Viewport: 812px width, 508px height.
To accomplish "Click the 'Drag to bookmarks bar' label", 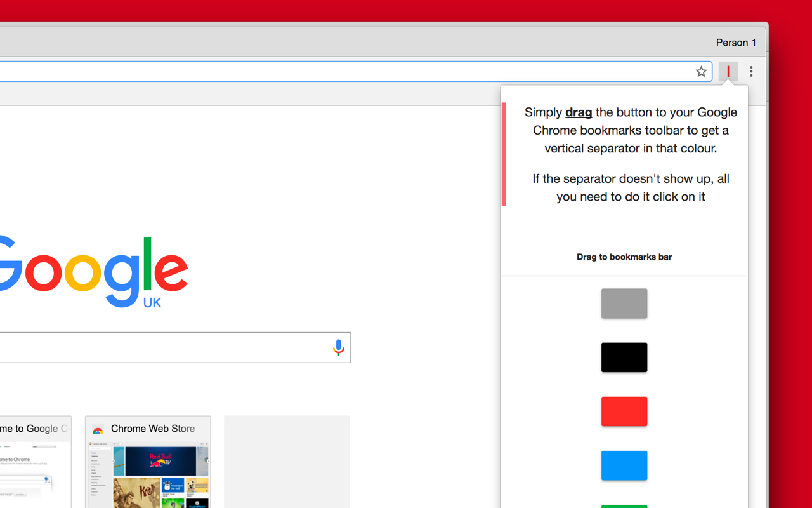I will 624,257.
